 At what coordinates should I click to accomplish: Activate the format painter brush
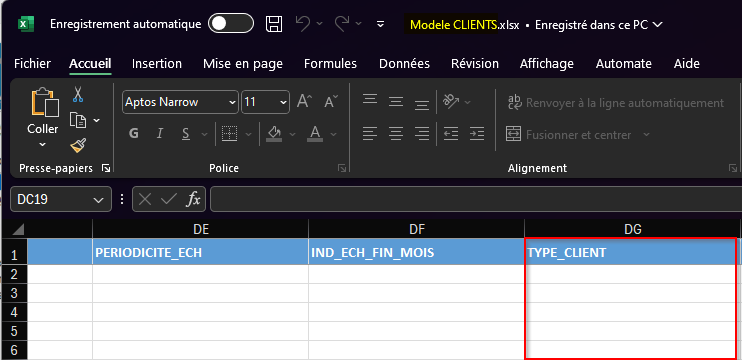point(78,146)
